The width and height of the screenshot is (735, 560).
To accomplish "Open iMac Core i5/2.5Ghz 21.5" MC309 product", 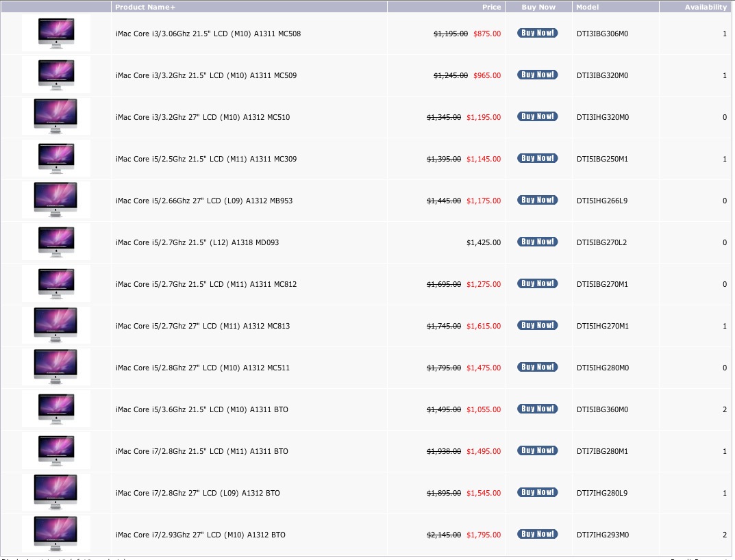I will 206,159.
